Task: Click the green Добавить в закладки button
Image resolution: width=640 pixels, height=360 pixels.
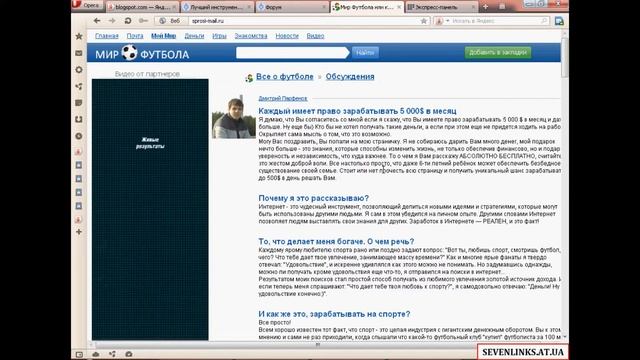Action: [x=498, y=52]
